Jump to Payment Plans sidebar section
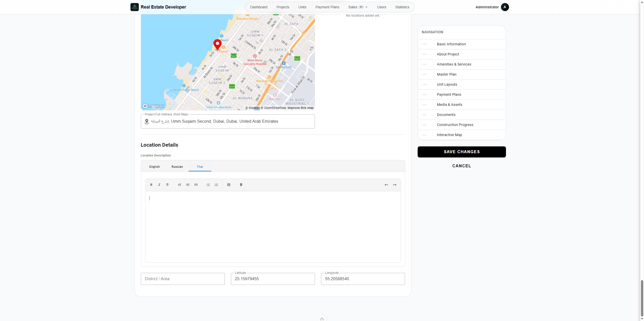 point(462,94)
